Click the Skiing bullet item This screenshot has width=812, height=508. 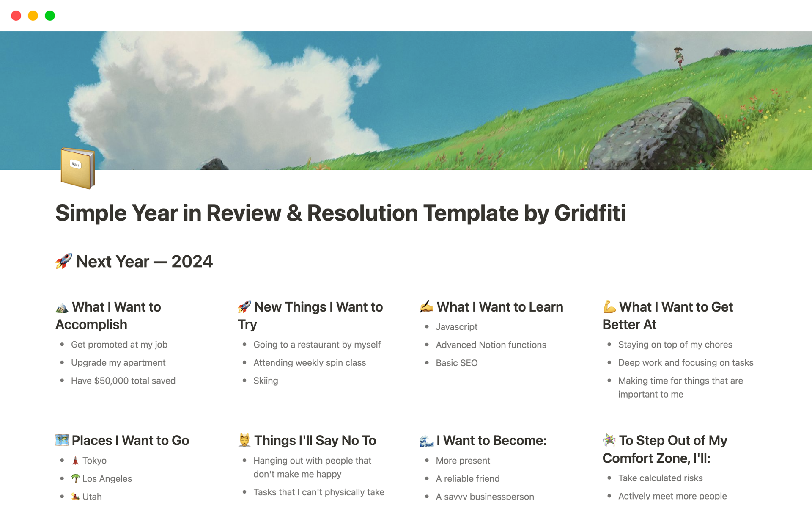coord(266,381)
